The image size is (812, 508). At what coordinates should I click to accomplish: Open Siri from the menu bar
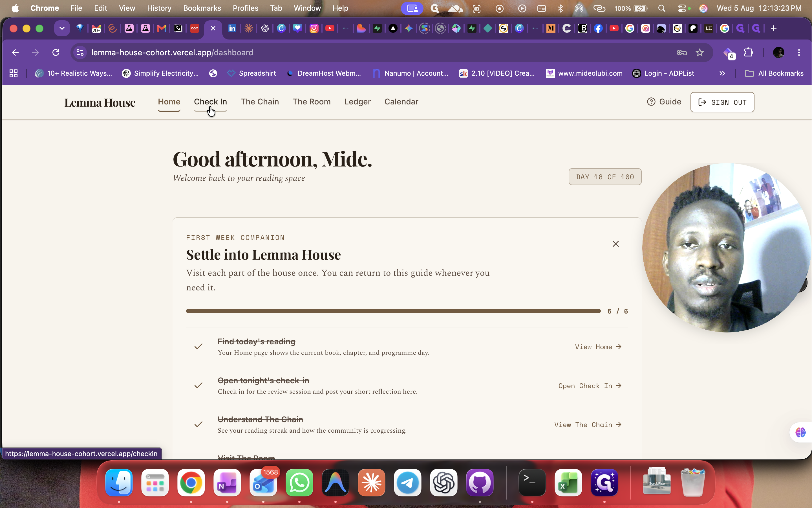click(x=703, y=8)
